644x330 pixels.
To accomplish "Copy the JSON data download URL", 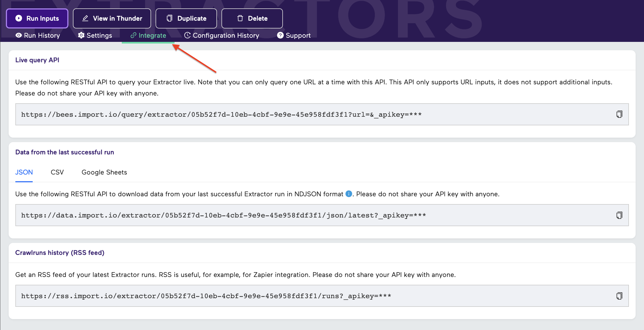I will point(620,215).
